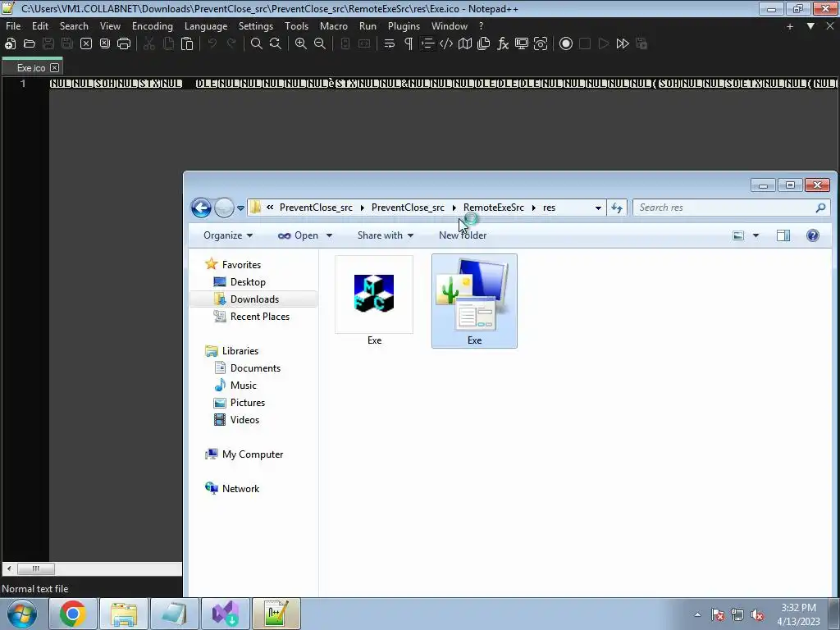Viewport: 840px width, 630px height.
Task: Expand the arrow after RemoteExeSrc in path
Action: [x=533, y=208]
